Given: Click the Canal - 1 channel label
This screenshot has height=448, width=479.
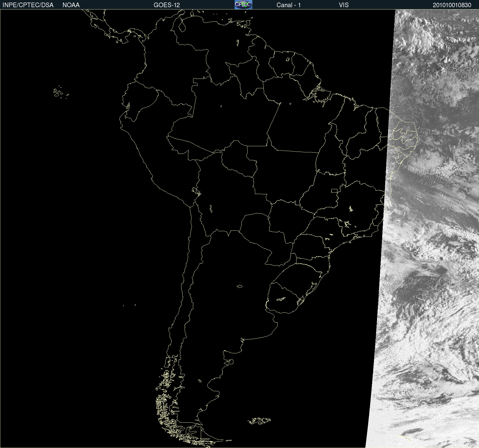Looking at the screenshot, I should (288, 5).
